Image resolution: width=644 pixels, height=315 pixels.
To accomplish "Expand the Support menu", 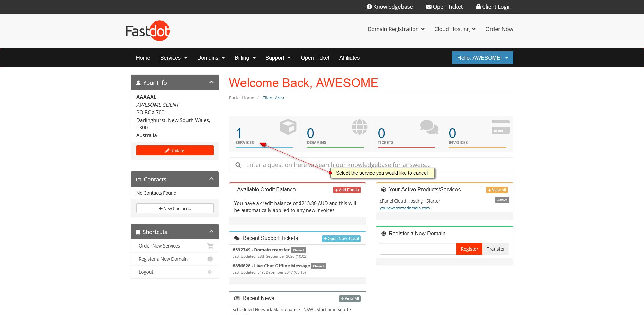I will point(278,58).
